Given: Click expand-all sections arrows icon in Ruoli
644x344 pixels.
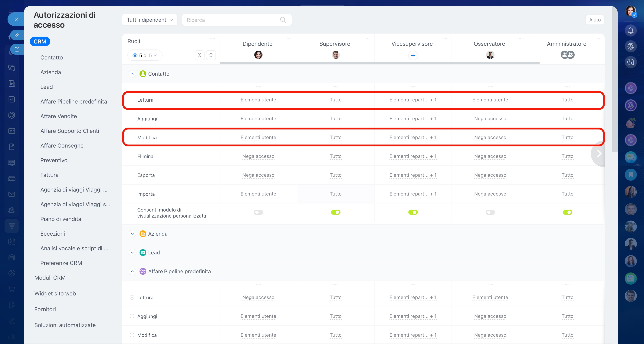Looking at the screenshot, I should coord(211,55).
